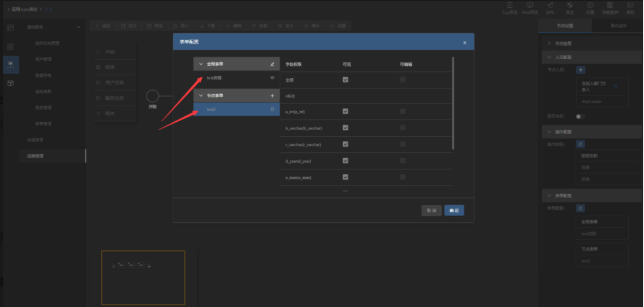
Task: Close the 表单配置 dialog with the X
Action: [464, 42]
